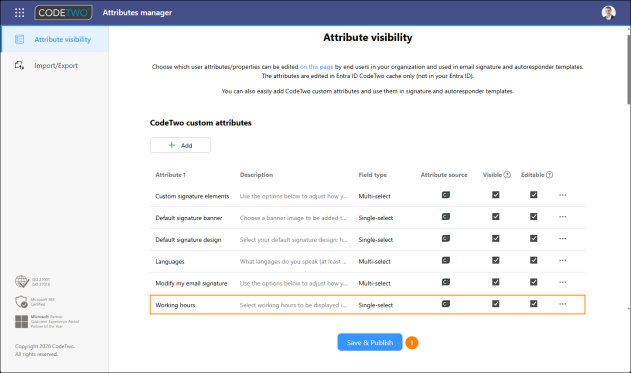Show help for Visible column
The width and height of the screenshot is (631, 373).
[x=507, y=175]
